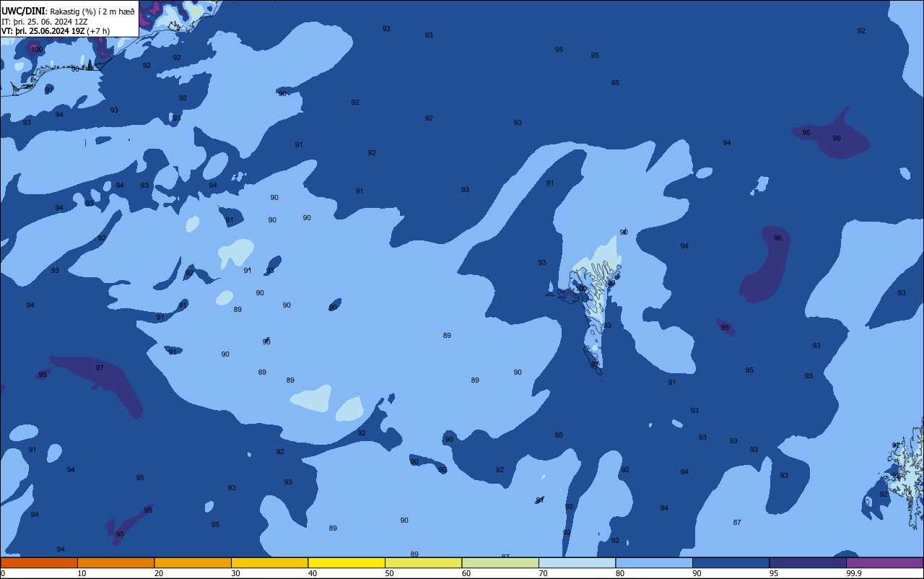Click the '60' tick label under the legend

coord(466,573)
